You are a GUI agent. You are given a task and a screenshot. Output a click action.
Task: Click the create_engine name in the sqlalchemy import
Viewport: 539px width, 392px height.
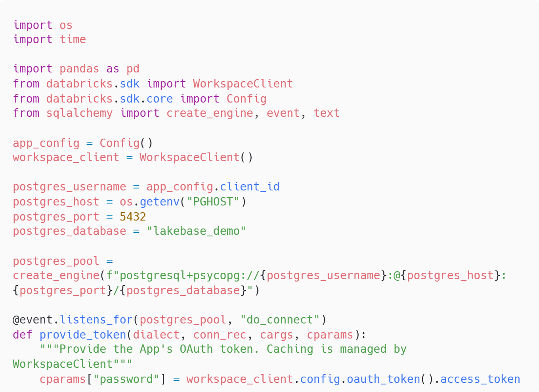(209, 113)
